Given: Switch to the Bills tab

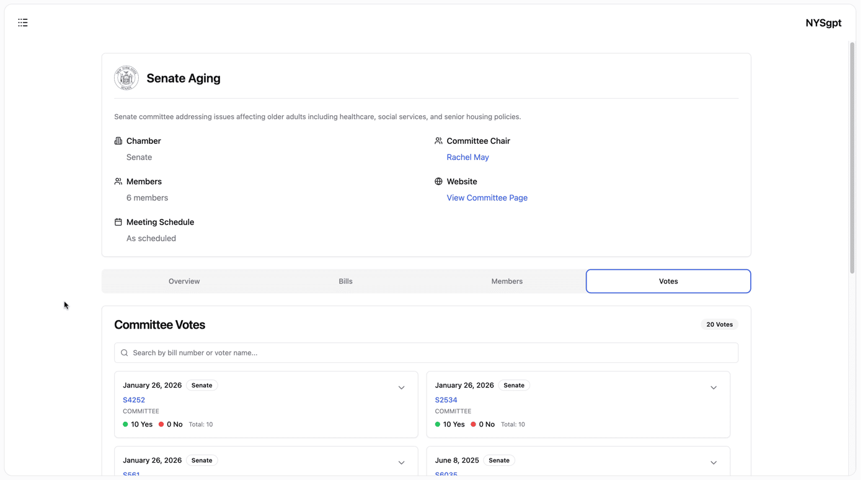Looking at the screenshot, I should tap(345, 282).
